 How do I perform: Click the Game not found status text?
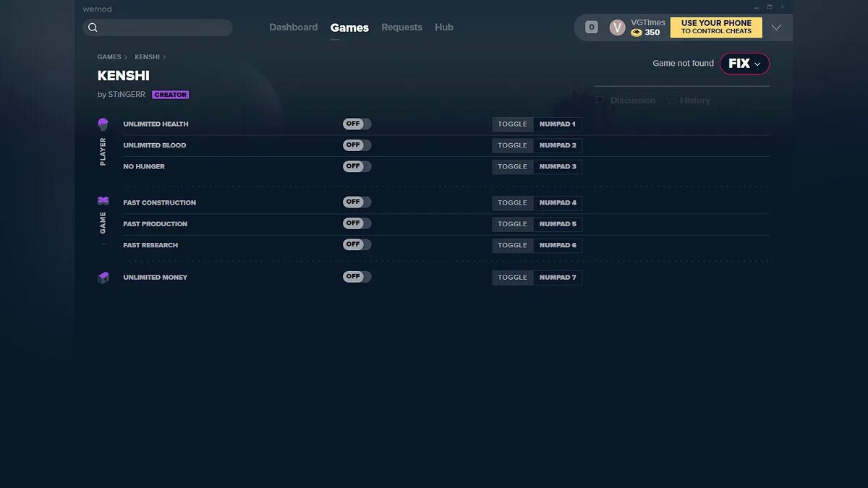point(683,64)
